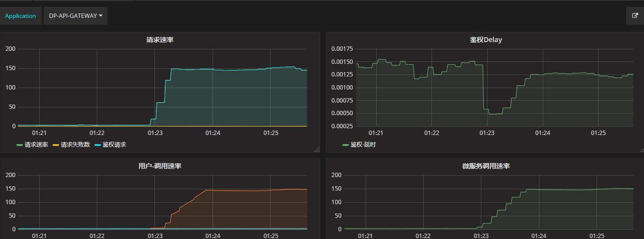The height and width of the screenshot is (239, 644).
Task: Click the 0.00175 y-axis value in 鉴权Delay chart
Action: pos(342,49)
